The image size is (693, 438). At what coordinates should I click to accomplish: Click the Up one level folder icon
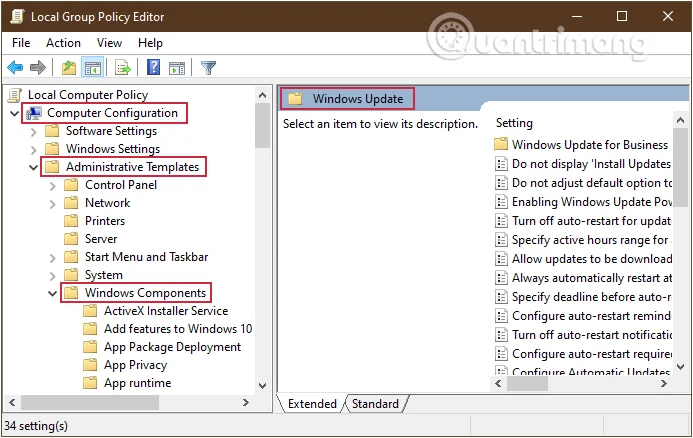point(69,68)
